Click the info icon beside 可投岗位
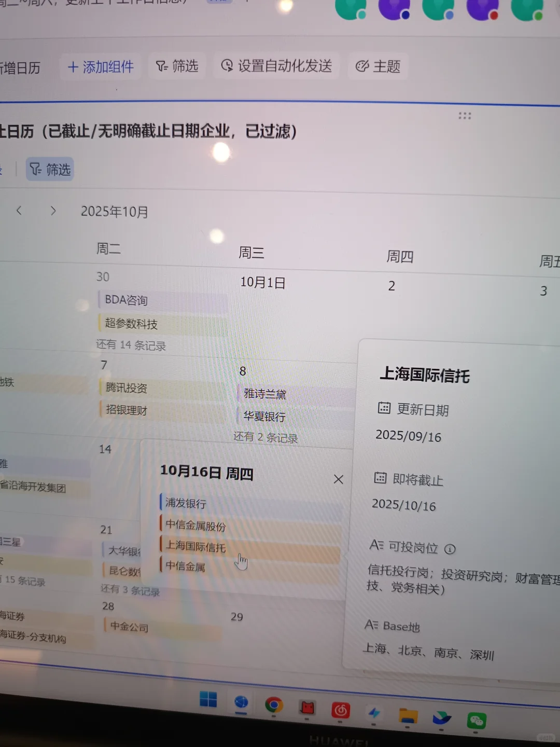560x747 pixels. point(450,549)
